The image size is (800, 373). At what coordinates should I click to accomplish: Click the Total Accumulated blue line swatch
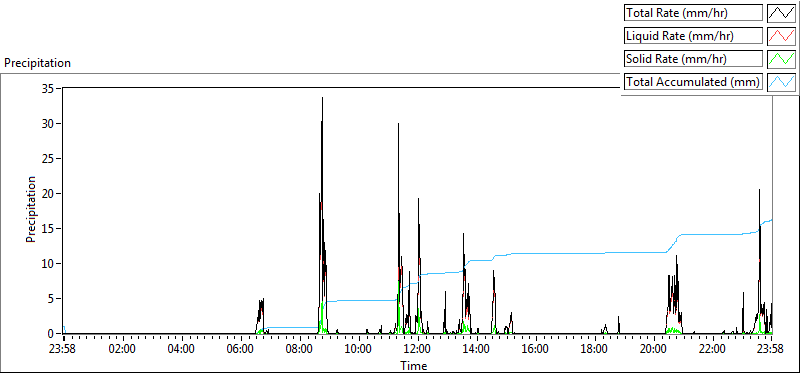click(781, 82)
